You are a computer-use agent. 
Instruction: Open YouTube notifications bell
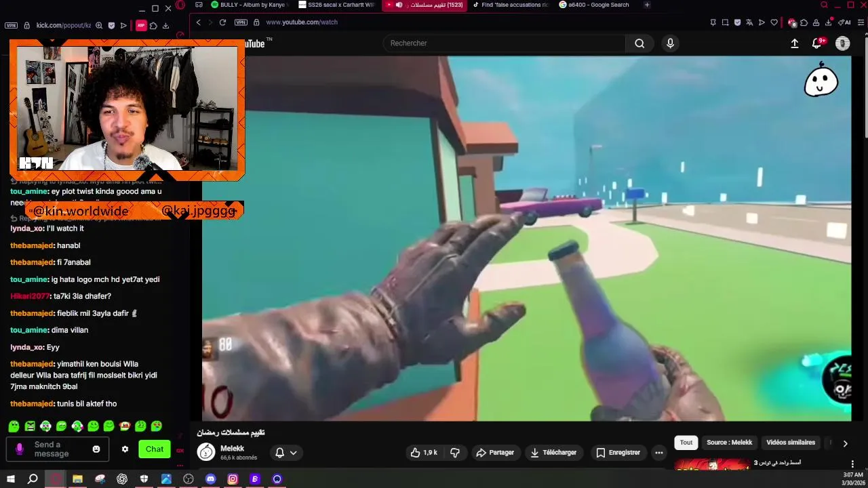point(816,43)
